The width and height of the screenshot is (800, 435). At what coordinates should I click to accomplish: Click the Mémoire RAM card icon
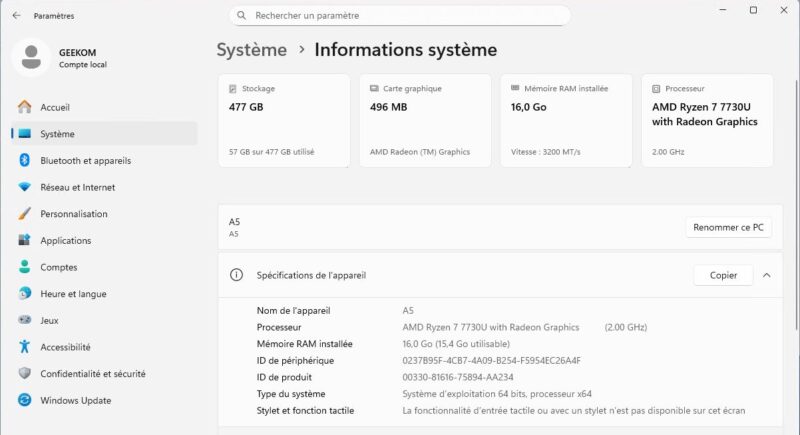pyautogui.click(x=515, y=88)
